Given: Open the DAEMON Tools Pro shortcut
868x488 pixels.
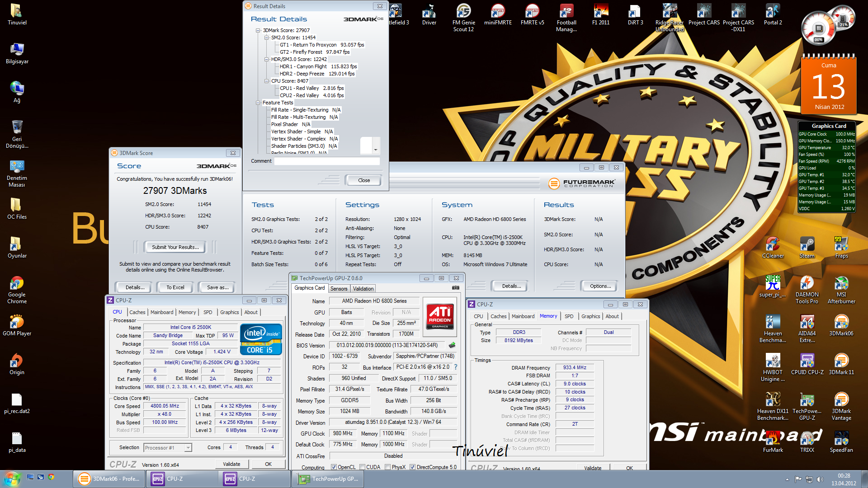Looking at the screenshot, I should coord(807,290).
